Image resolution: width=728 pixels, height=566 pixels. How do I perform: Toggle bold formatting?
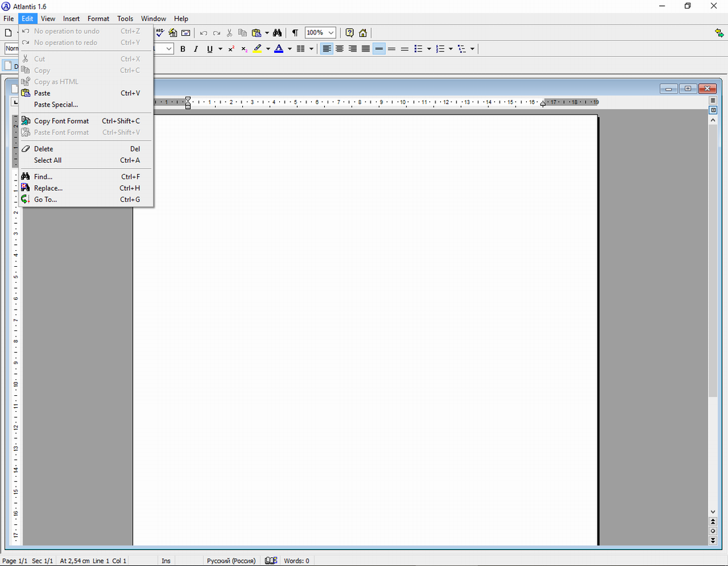(x=183, y=49)
